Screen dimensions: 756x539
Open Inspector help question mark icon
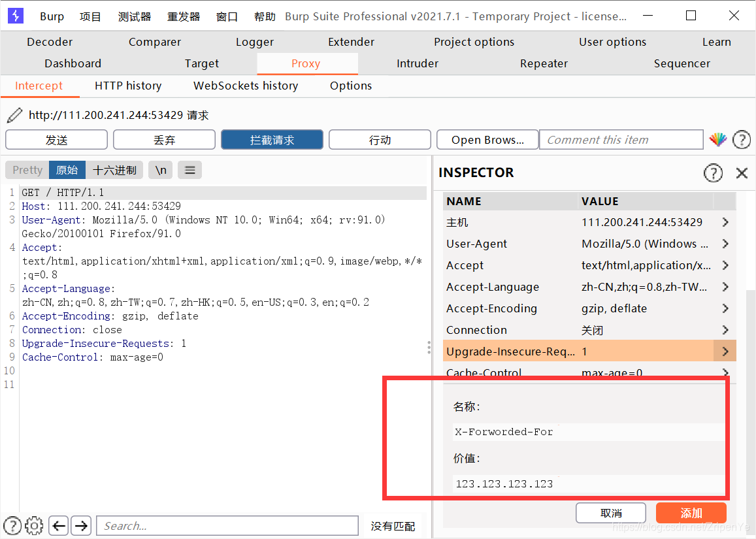coord(713,172)
